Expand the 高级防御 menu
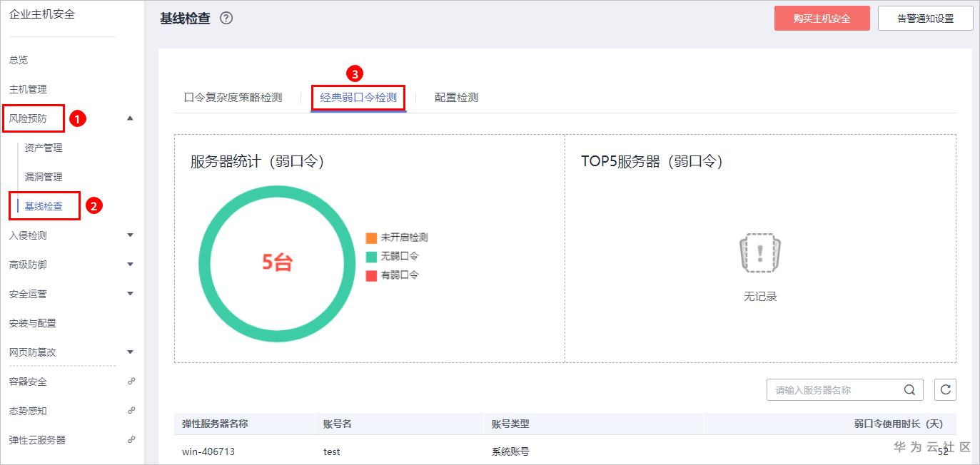This screenshot has height=465, width=980. coord(130,265)
